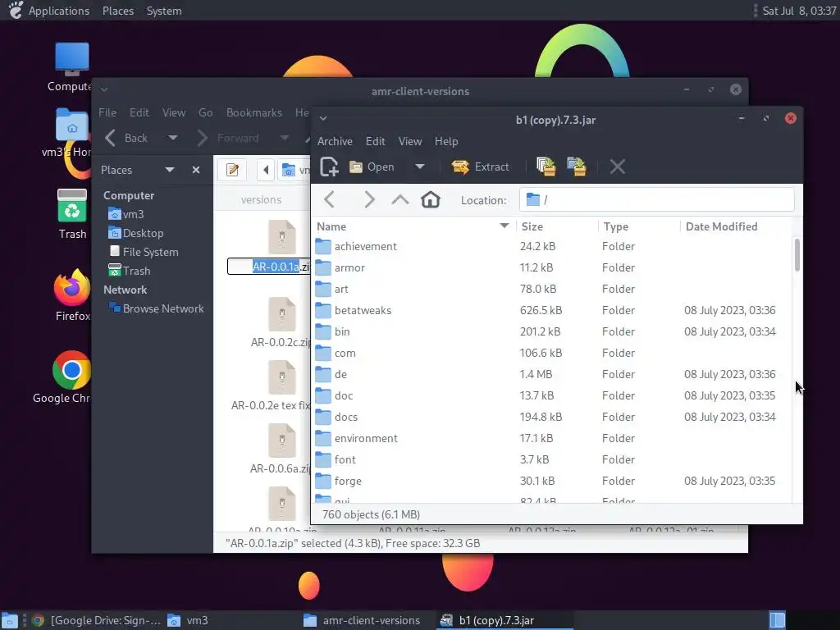Open Places menu in top panel
The width and height of the screenshot is (840, 630).
[x=118, y=11]
